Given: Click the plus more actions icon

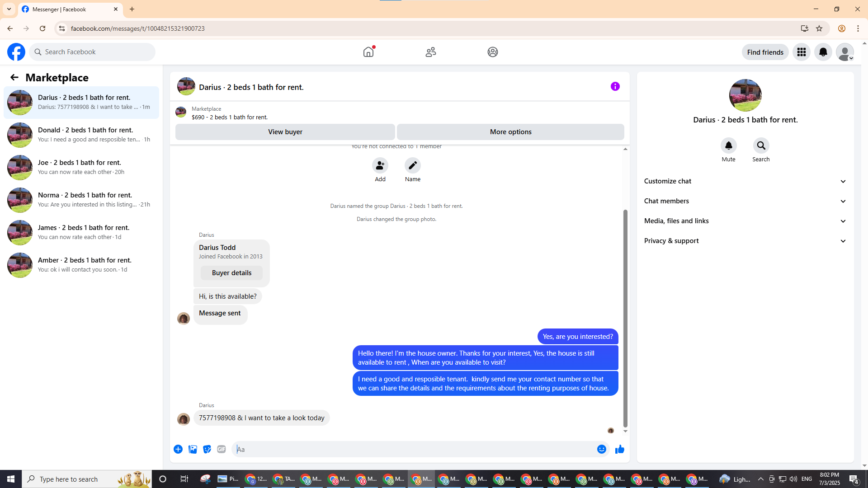Looking at the screenshot, I should 178,449.
